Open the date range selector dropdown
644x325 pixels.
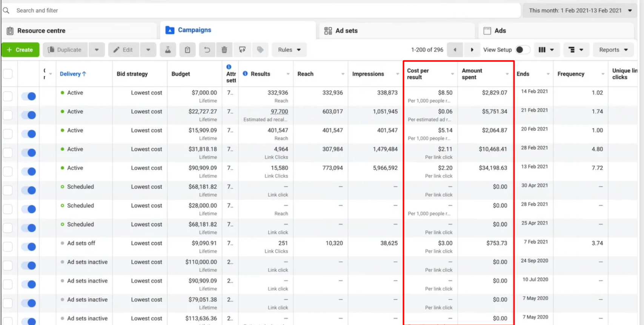[x=580, y=11]
